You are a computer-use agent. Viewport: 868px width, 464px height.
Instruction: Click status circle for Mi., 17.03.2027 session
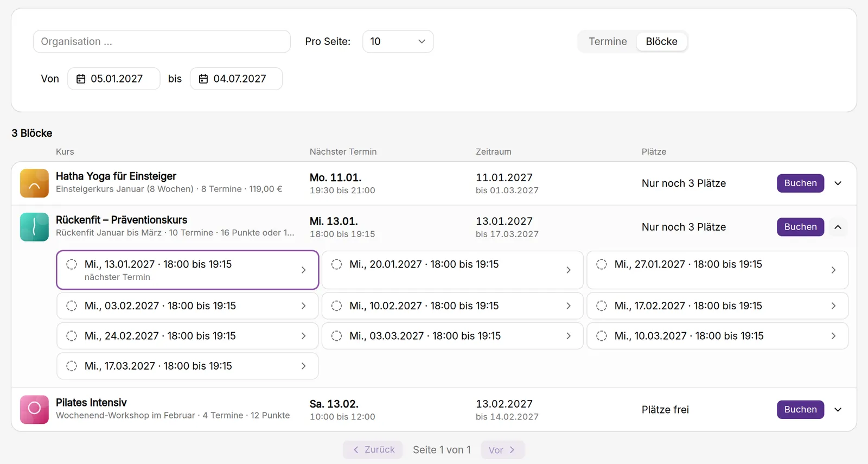tap(72, 366)
